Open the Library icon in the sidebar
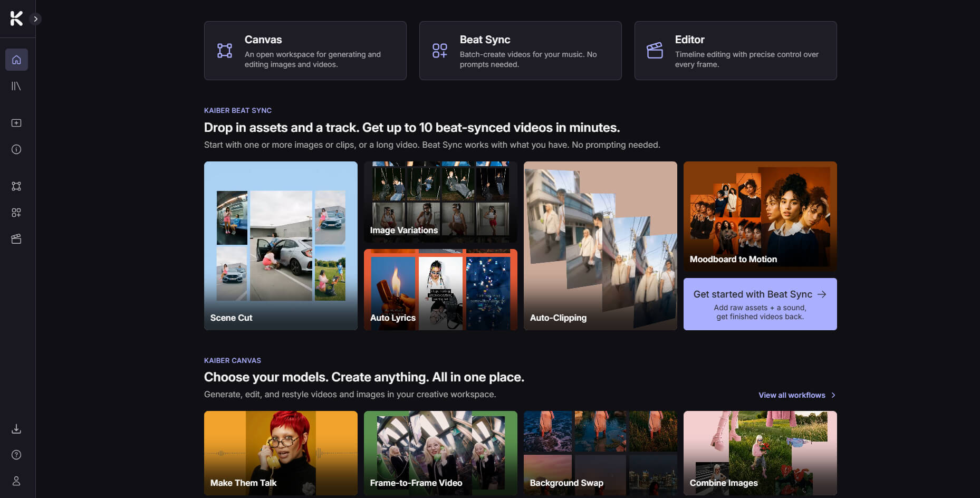 pos(16,86)
